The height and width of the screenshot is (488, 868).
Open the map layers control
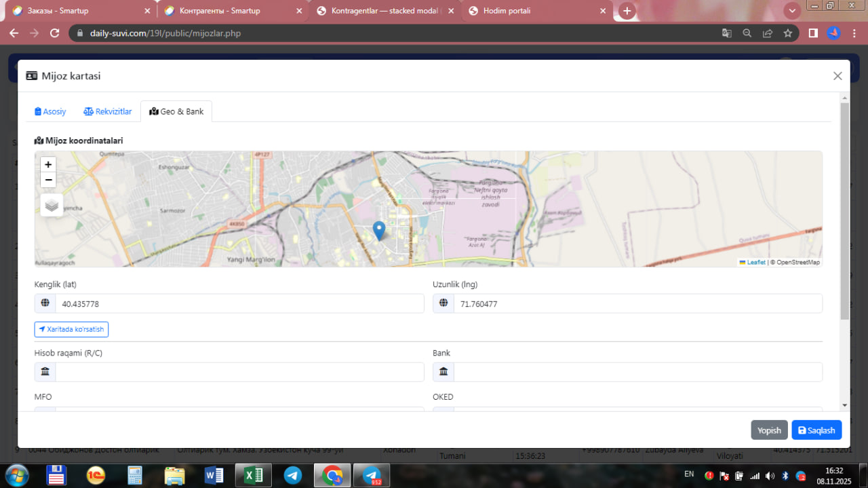pyautogui.click(x=52, y=205)
